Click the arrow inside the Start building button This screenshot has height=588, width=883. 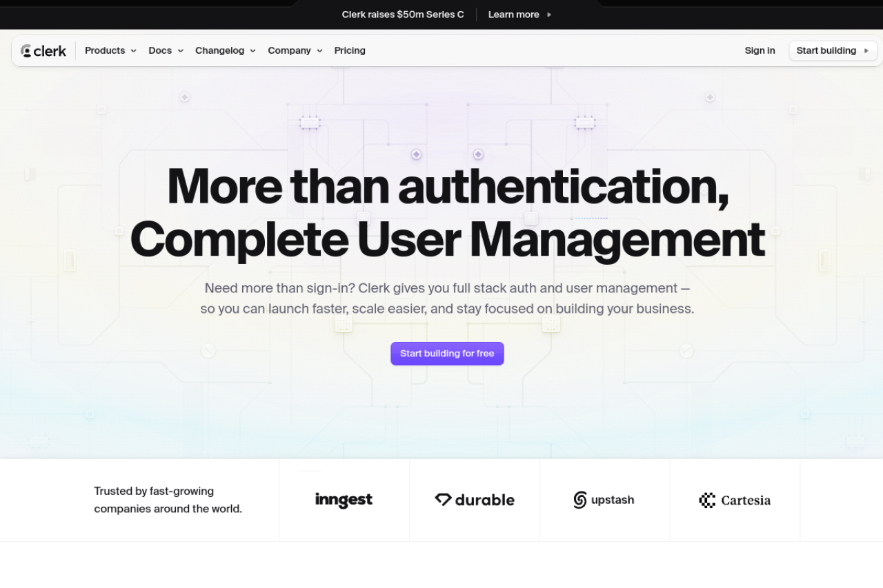tap(866, 50)
